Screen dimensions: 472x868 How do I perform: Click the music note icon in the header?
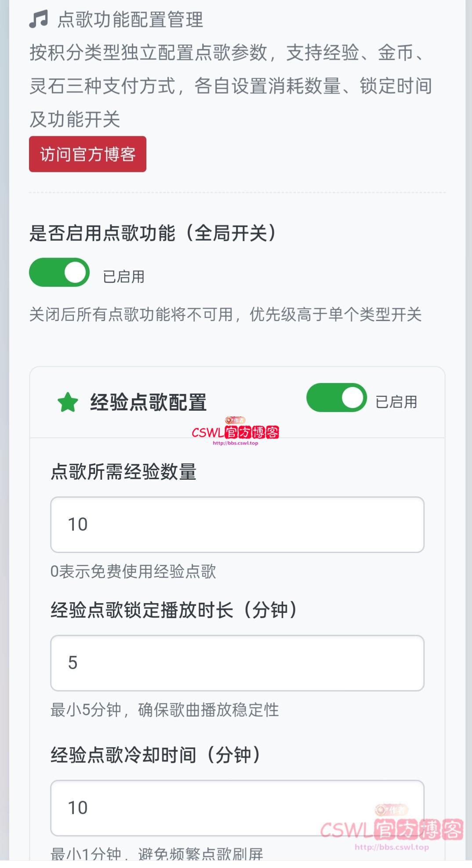(x=38, y=20)
